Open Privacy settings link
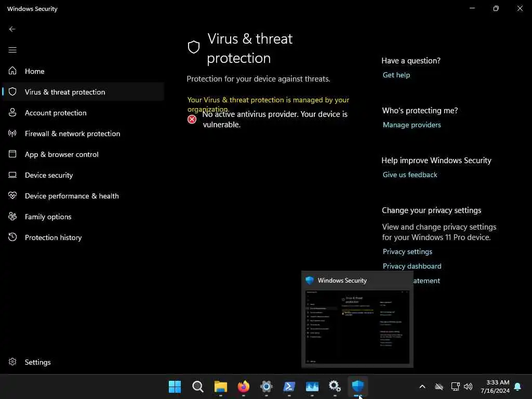 pyautogui.click(x=407, y=251)
